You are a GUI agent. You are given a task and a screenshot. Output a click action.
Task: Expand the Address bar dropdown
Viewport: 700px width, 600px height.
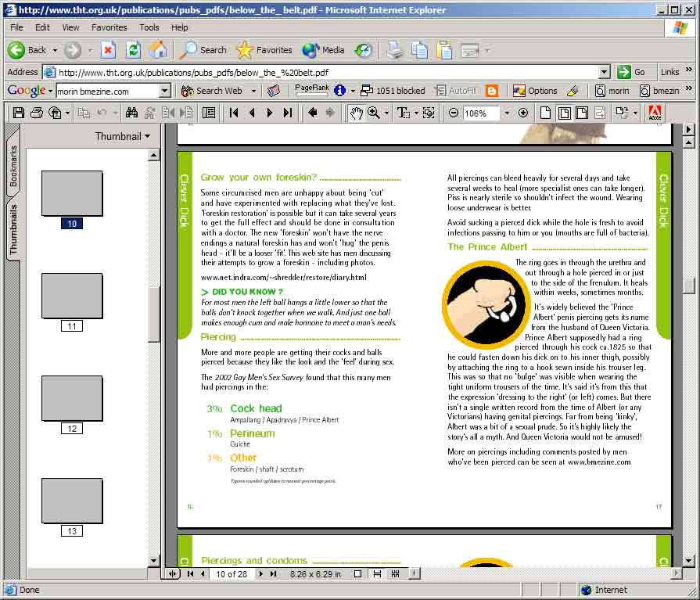click(604, 72)
